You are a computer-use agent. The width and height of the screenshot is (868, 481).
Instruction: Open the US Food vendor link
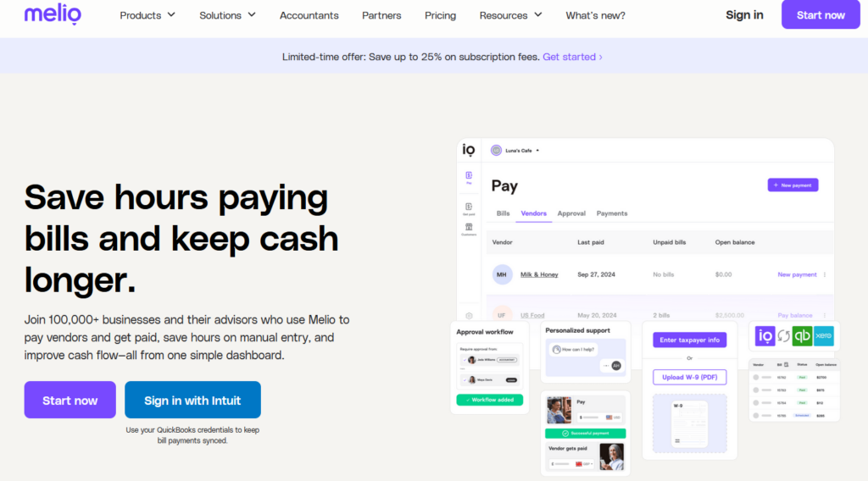click(x=532, y=316)
